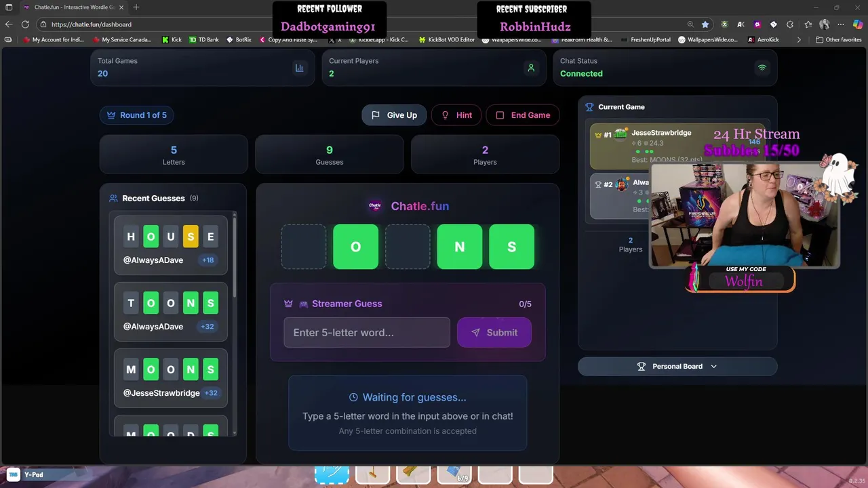The height and width of the screenshot is (488, 868).
Task: Click the End Game button
Action: pos(523,115)
